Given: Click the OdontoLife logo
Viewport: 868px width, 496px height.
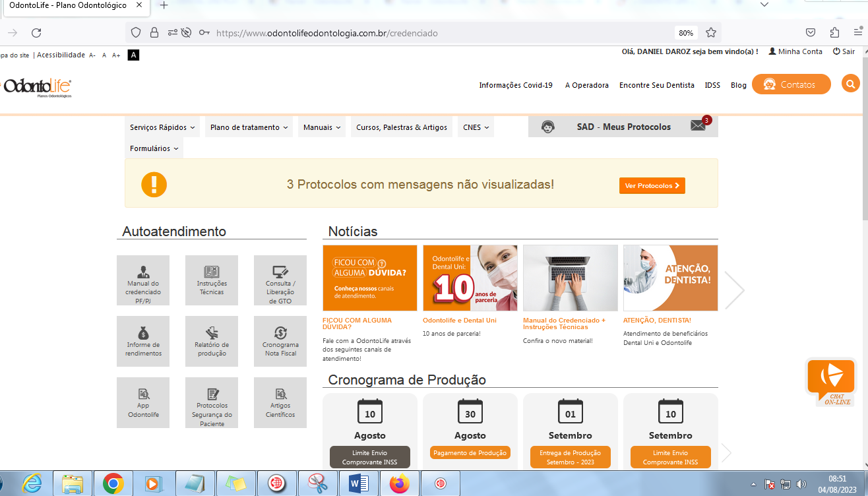Looking at the screenshot, I should (x=37, y=88).
